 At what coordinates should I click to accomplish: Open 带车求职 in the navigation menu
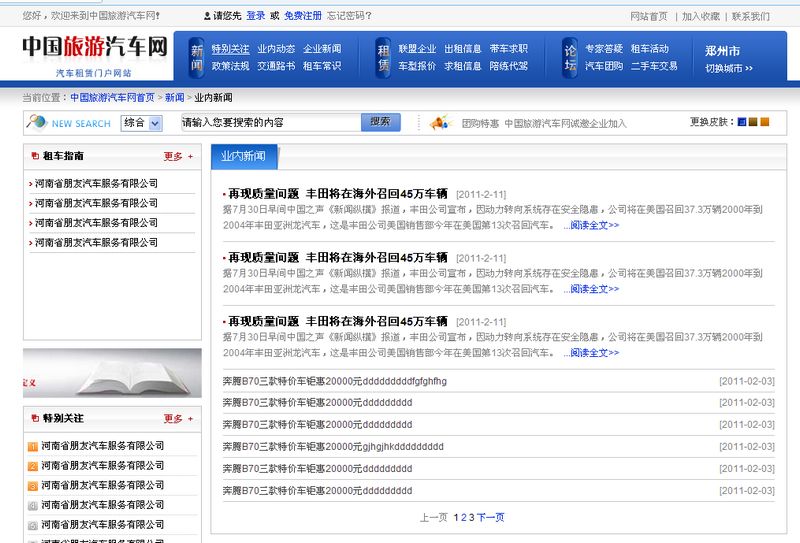point(509,49)
